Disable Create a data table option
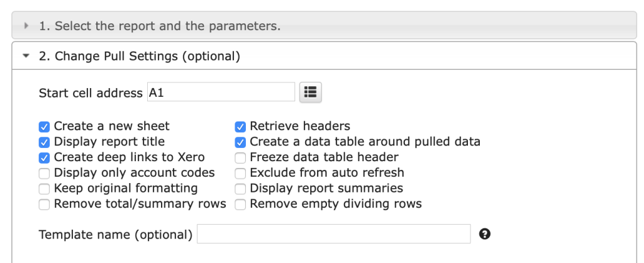 coord(240,142)
